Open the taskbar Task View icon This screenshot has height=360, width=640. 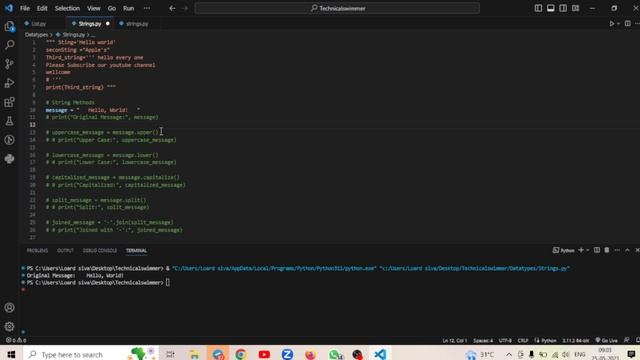click(170, 354)
